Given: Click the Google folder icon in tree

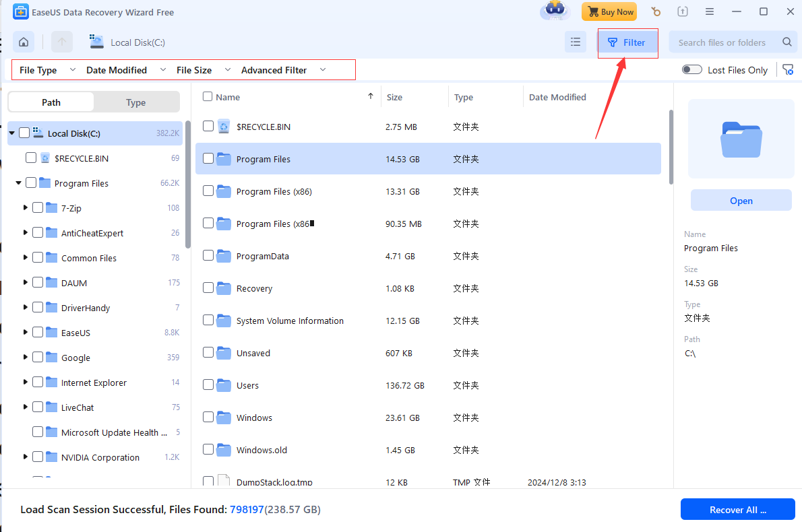Looking at the screenshot, I should pyautogui.click(x=52, y=357).
